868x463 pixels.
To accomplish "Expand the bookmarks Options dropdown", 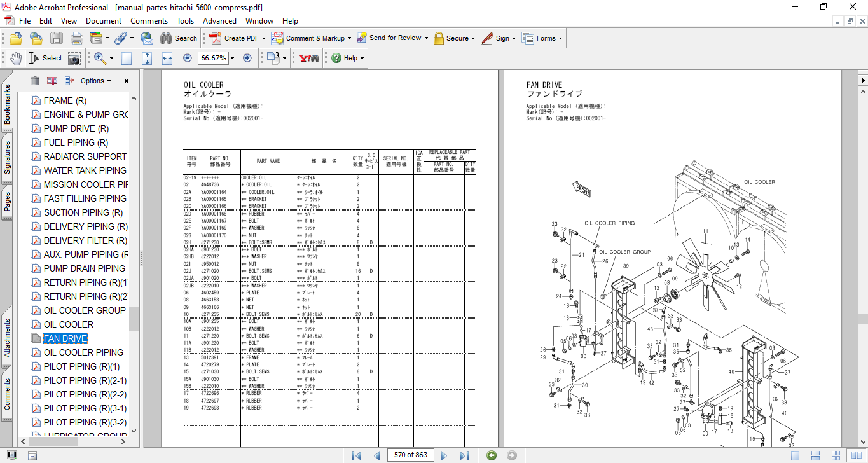I will click(x=95, y=81).
